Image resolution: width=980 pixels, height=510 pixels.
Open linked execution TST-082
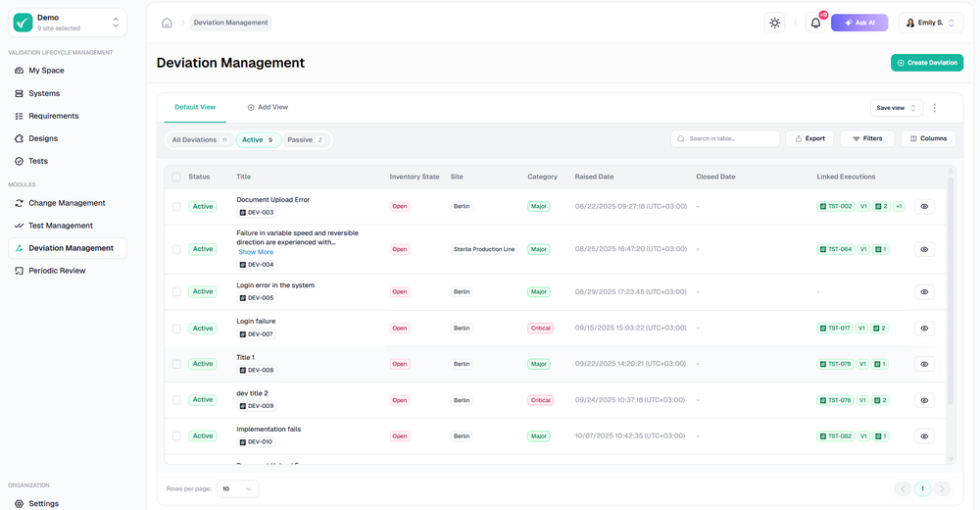[x=835, y=436]
